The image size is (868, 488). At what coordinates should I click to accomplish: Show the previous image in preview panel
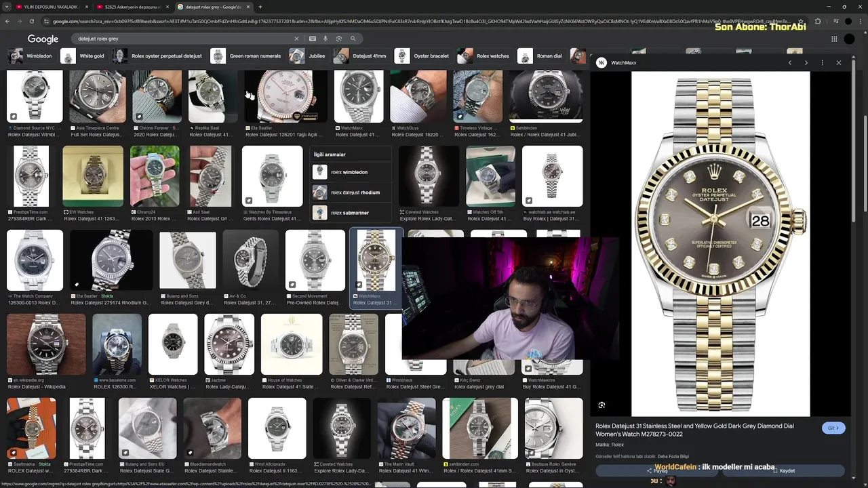[790, 62]
